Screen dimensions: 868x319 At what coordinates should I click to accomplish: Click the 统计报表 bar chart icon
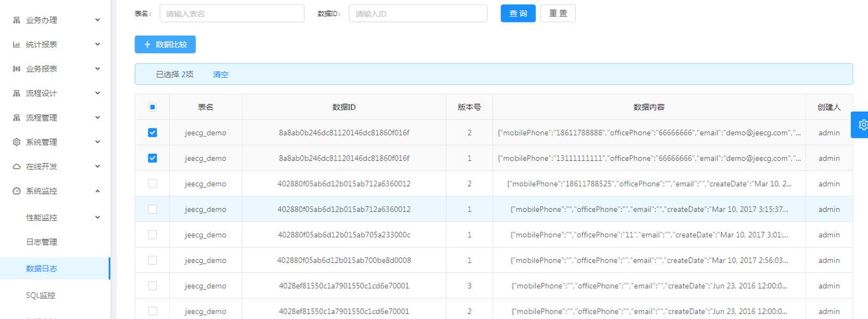pyautogui.click(x=17, y=45)
